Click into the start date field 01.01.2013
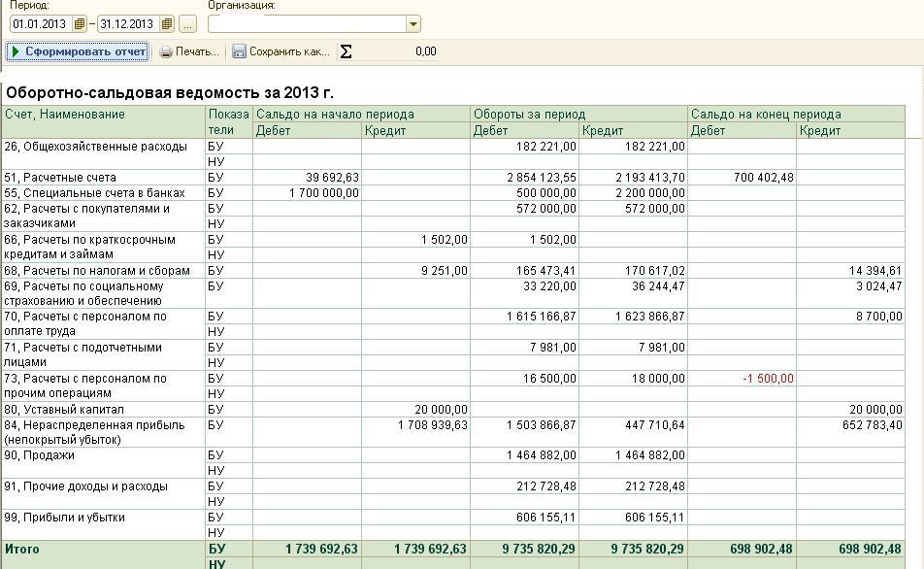Screen dimensions: 924x569 [41, 24]
